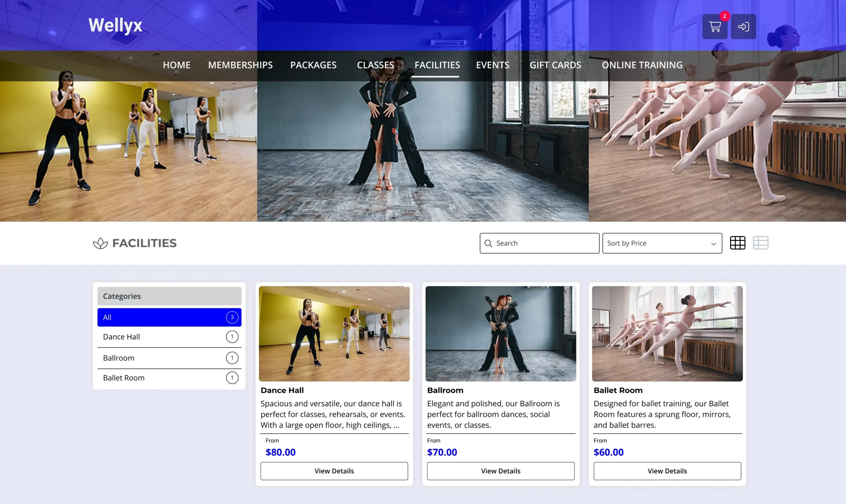Screen dimensions: 846x504
Task: Filter by Dance Hall category
Action: point(169,337)
